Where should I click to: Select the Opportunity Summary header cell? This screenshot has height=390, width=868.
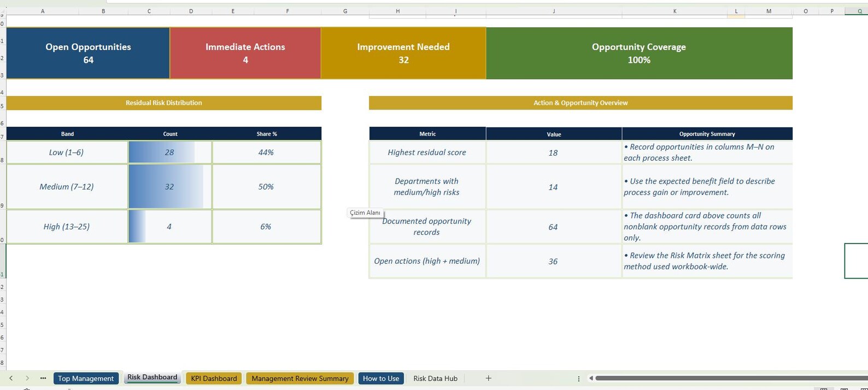707,134
